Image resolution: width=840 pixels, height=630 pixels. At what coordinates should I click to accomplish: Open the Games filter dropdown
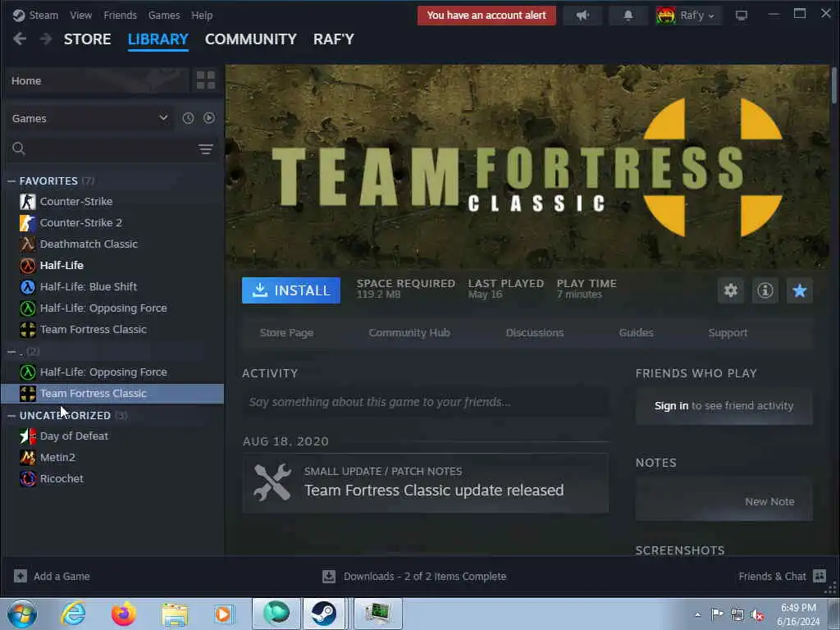[90, 118]
